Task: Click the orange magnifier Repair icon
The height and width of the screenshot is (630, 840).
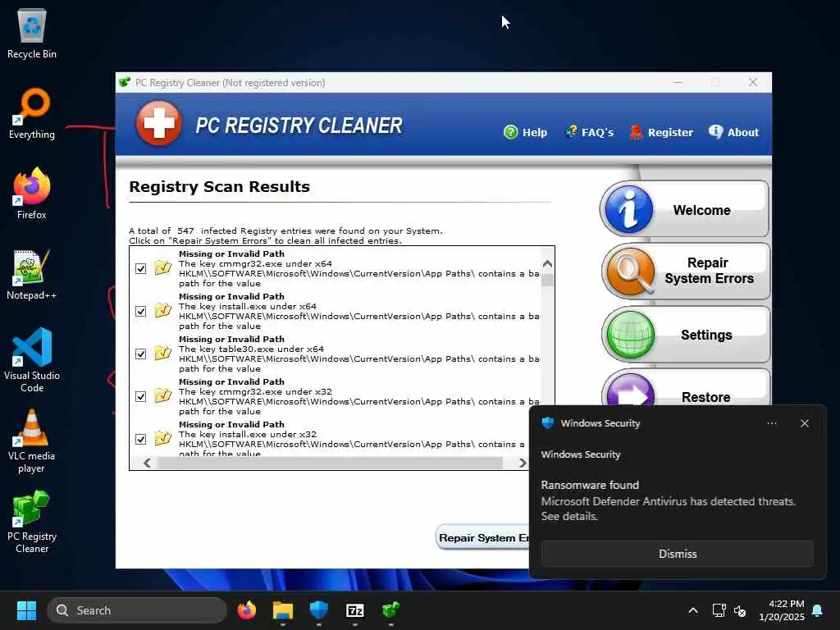Action: click(x=630, y=272)
